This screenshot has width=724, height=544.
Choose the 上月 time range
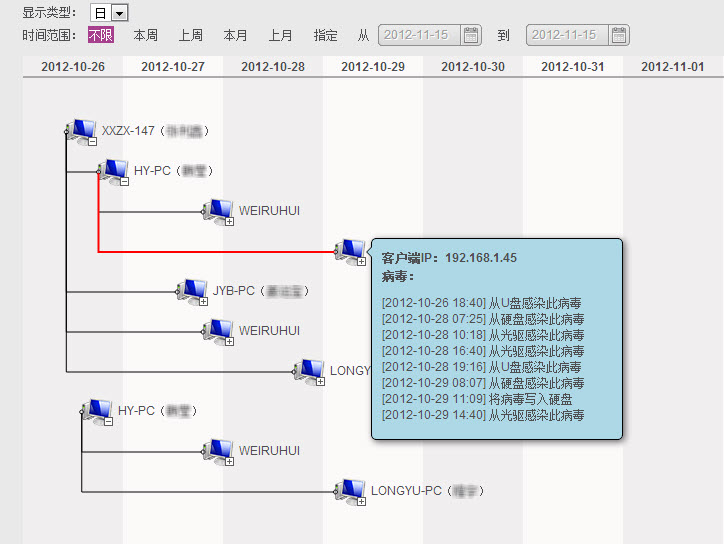point(280,35)
